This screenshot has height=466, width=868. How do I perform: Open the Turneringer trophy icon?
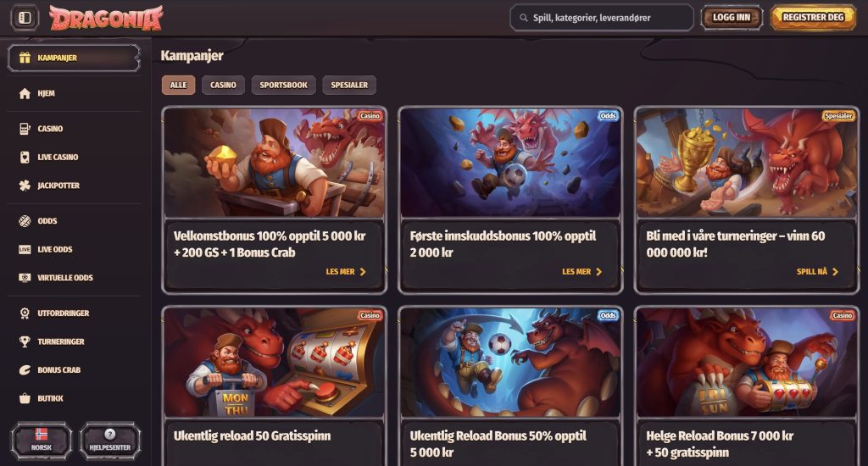tap(25, 341)
